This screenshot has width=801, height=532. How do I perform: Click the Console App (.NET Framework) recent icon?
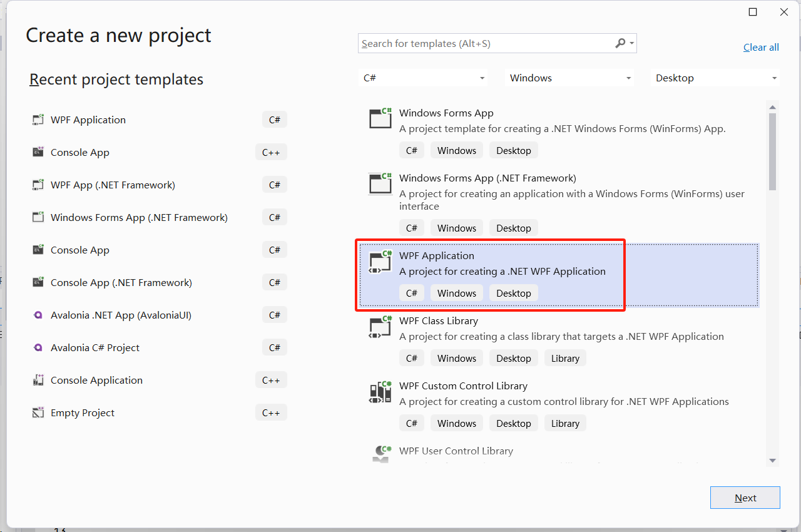tap(38, 282)
